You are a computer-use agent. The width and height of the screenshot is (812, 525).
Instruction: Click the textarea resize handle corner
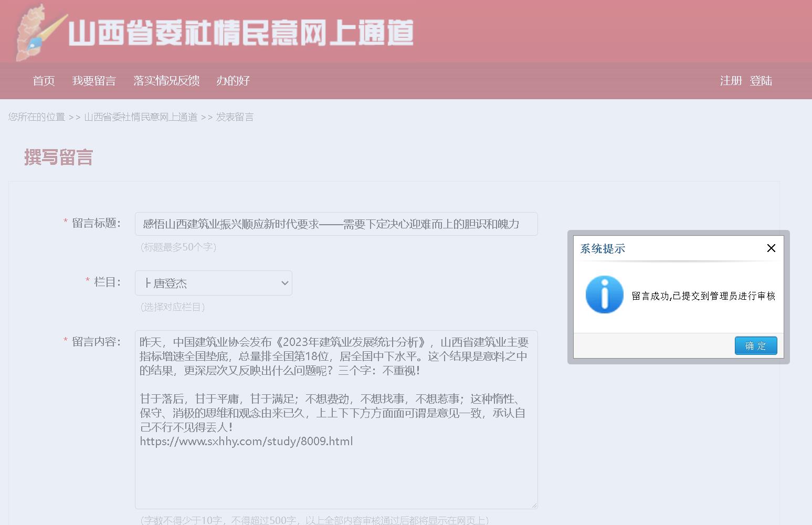tap(534, 505)
